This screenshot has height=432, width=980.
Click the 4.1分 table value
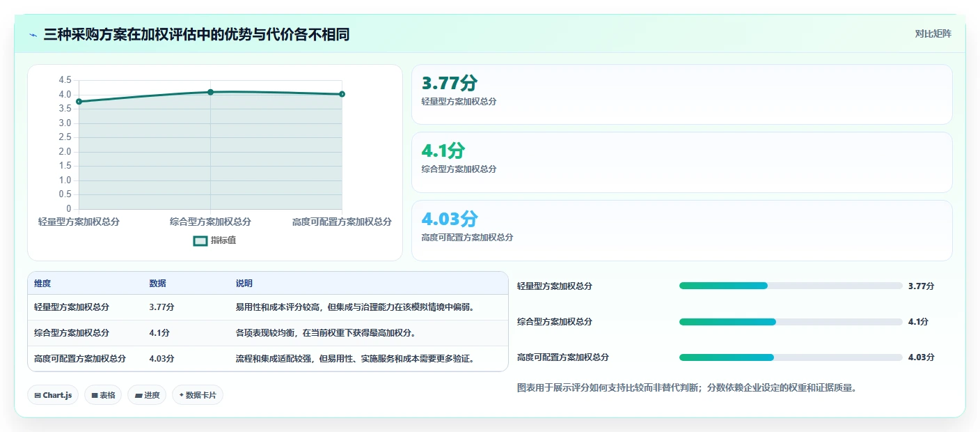(159, 333)
